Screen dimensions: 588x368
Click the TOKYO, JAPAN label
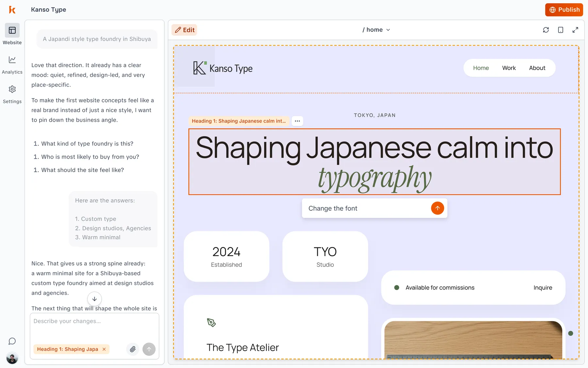tap(375, 115)
